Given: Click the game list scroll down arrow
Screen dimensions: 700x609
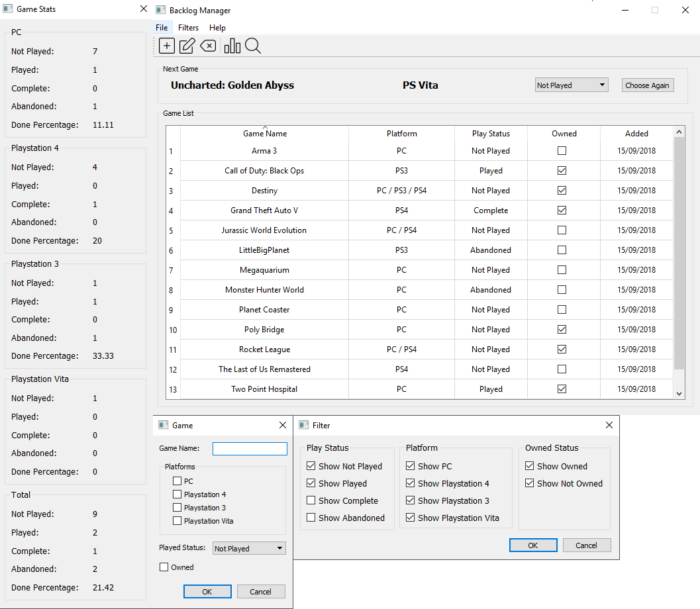Looking at the screenshot, I should 679,393.
